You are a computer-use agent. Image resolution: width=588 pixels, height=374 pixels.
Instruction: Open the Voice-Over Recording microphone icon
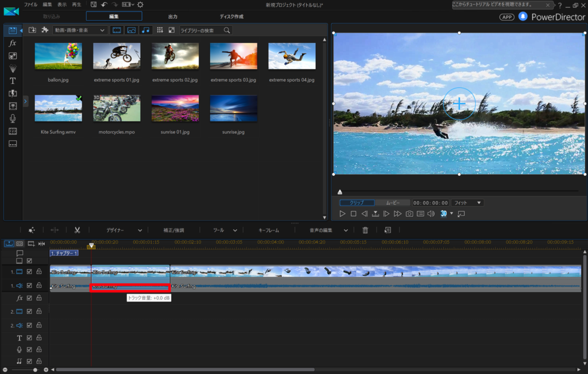[x=13, y=118]
